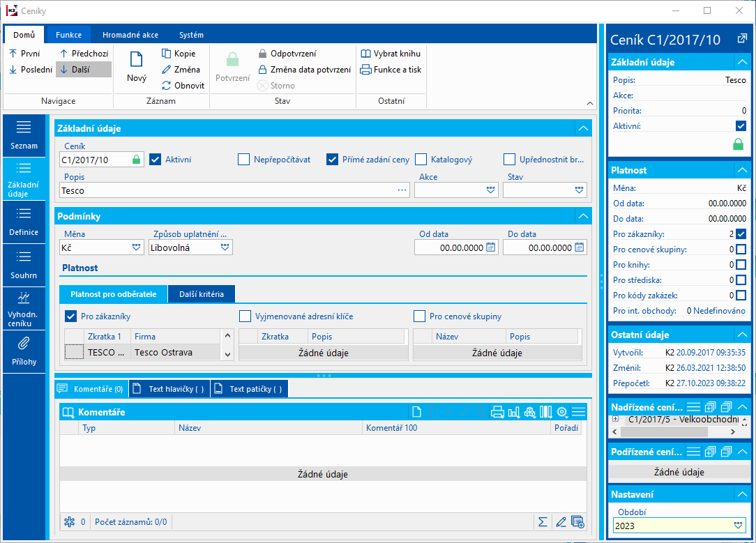Unconfirm the price list with Odpotvrzení

pyautogui.click(x=287, y=54)
